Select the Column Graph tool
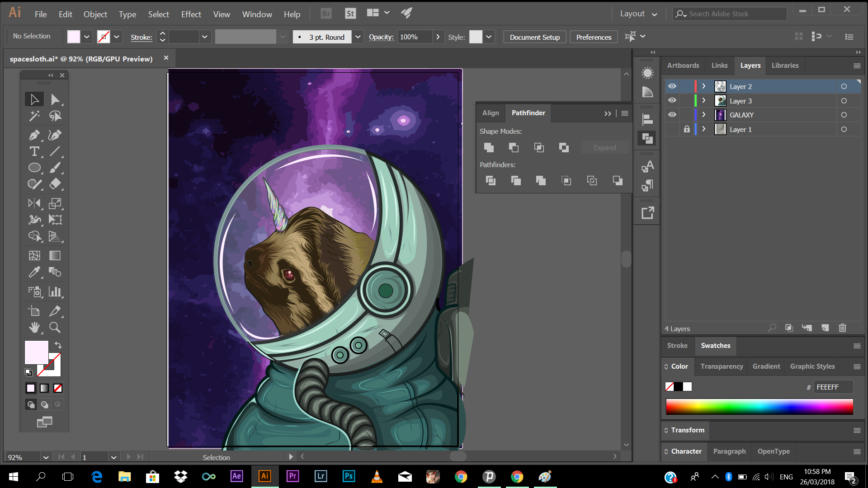This screenshot has height=488, width=868. (55, 291)
